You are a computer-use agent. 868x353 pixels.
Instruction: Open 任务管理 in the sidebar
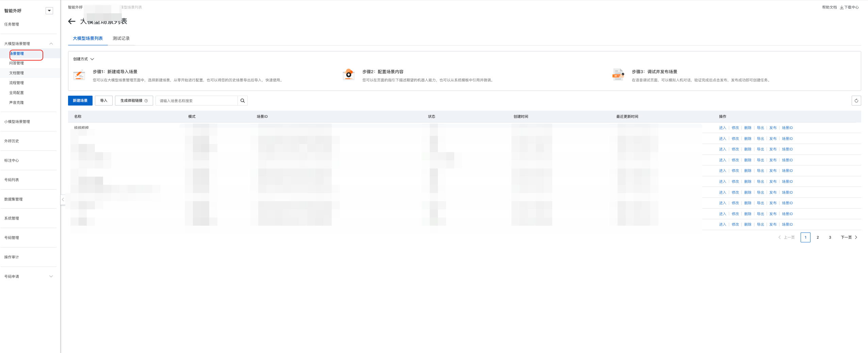pos(12,25)
